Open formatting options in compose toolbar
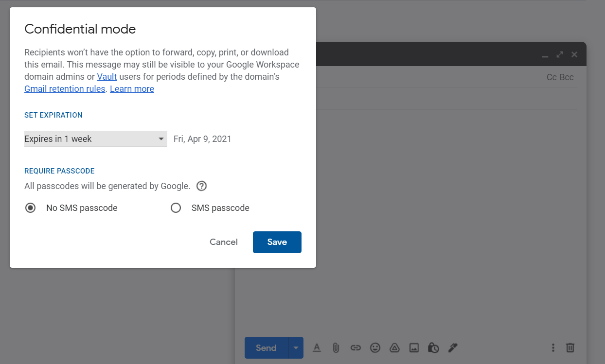 click(317, 347)
